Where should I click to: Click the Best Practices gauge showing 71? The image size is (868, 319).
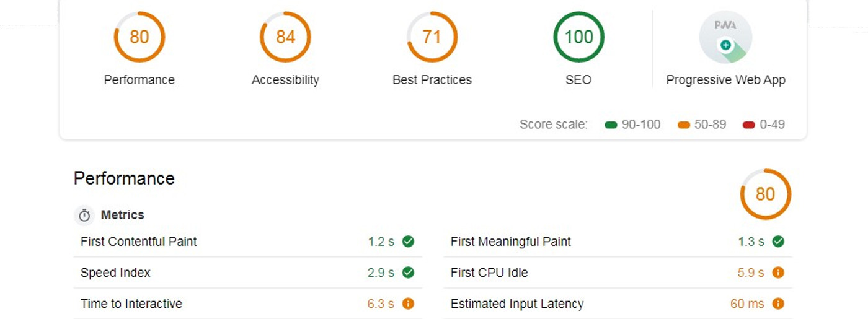432,37
